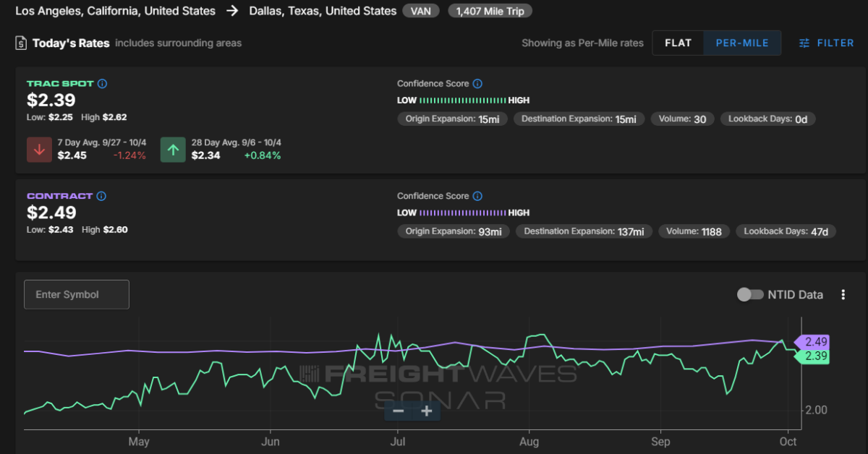Click the Today's Rates dollar document icon
This screenshot has width=868, height=454.
[21, 43]
